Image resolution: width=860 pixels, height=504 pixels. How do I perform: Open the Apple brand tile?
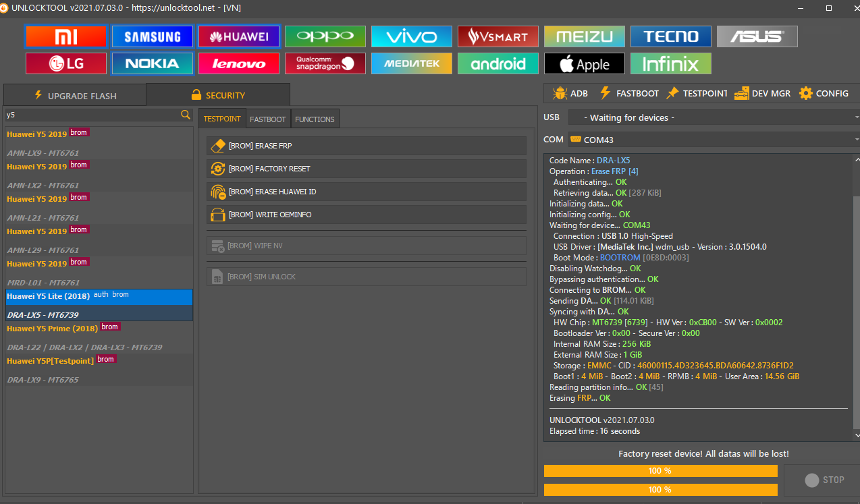coord(585,63)
